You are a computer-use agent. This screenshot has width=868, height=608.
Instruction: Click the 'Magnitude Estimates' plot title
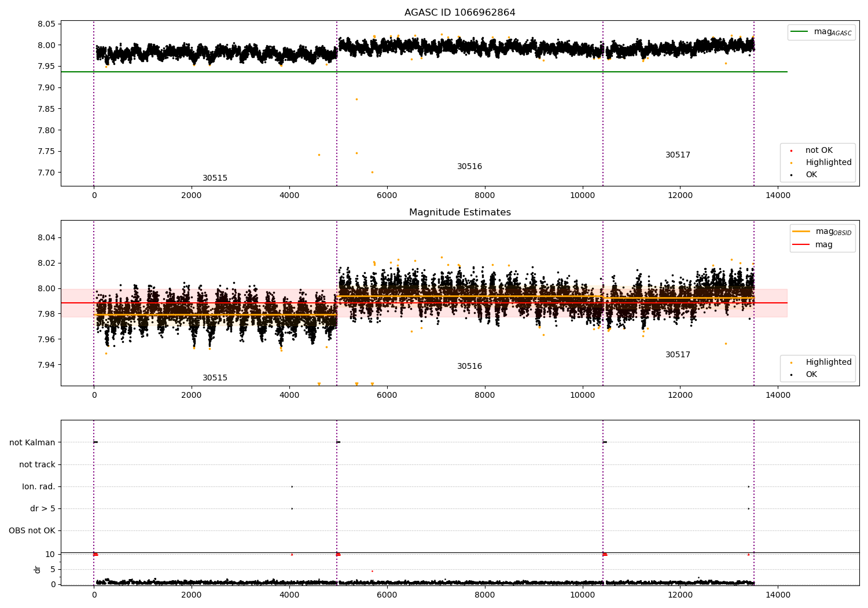[459, 213]
